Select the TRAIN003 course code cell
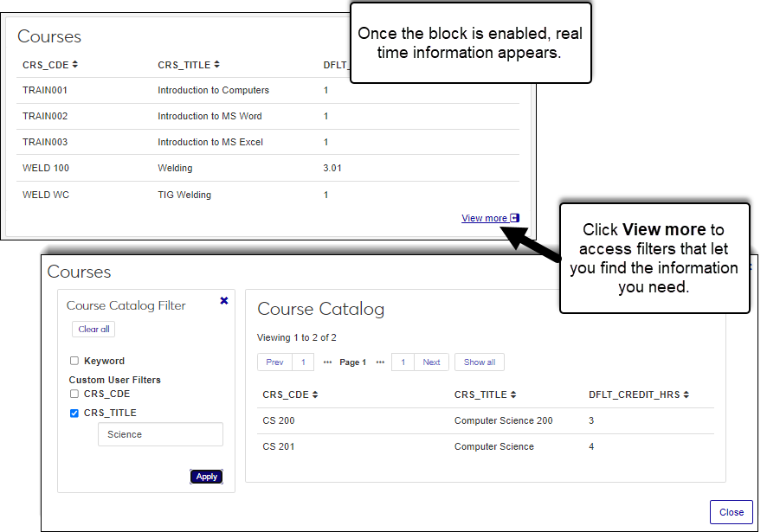The width and height of the screenshot is (767, 532). point(45,142)
